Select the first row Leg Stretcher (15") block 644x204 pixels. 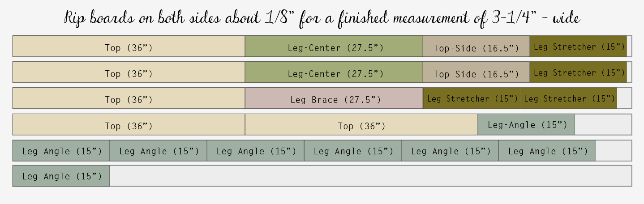point(578,47)
